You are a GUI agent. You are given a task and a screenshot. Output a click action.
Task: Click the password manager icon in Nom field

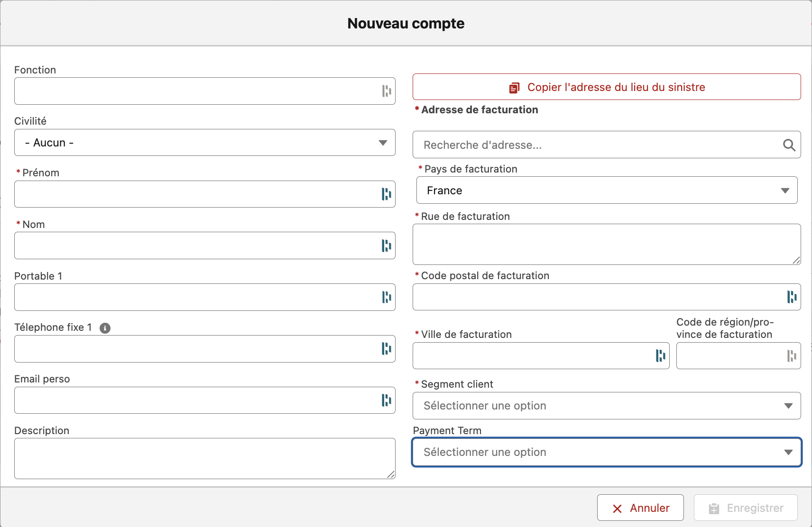(x=387, y=245)
